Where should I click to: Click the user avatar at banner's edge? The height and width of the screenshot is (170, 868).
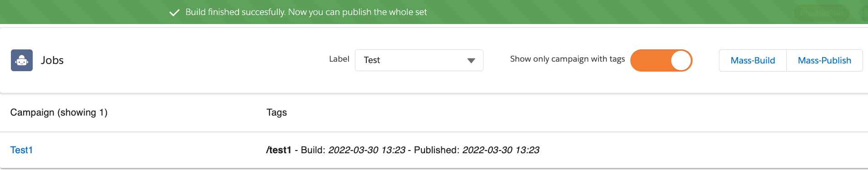pyautogui.click(x=864, y=13)
